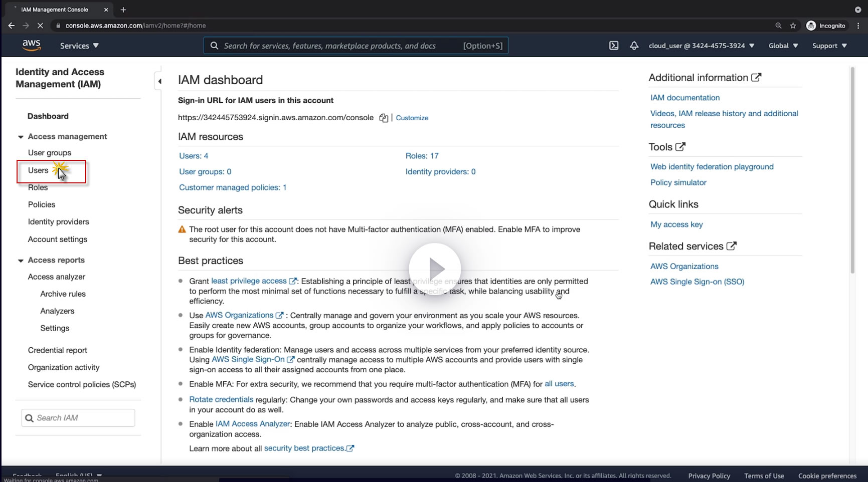The width and height of the screenshot is (868, 482).
Task: Click the all users MFA link
Action: 559,384
